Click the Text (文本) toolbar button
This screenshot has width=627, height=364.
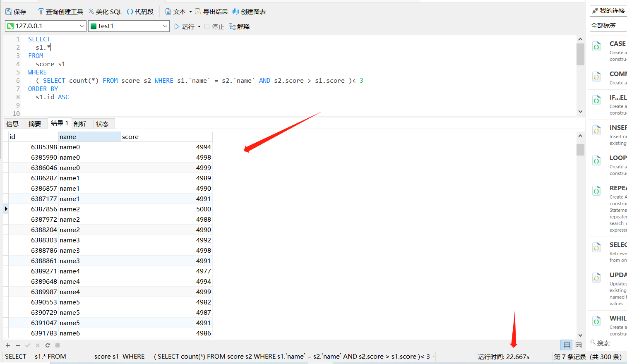point(176,12)
